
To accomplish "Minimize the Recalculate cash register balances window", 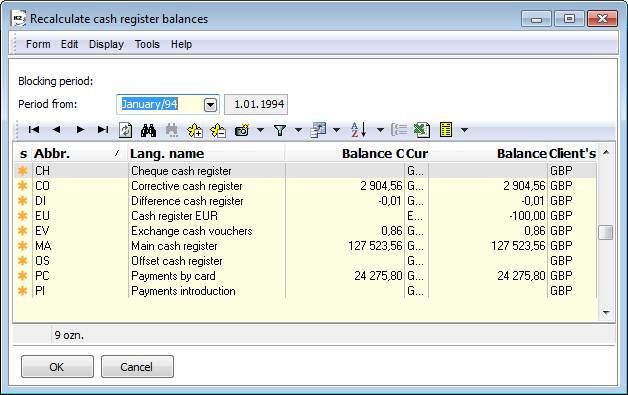I will click(536, 19).
